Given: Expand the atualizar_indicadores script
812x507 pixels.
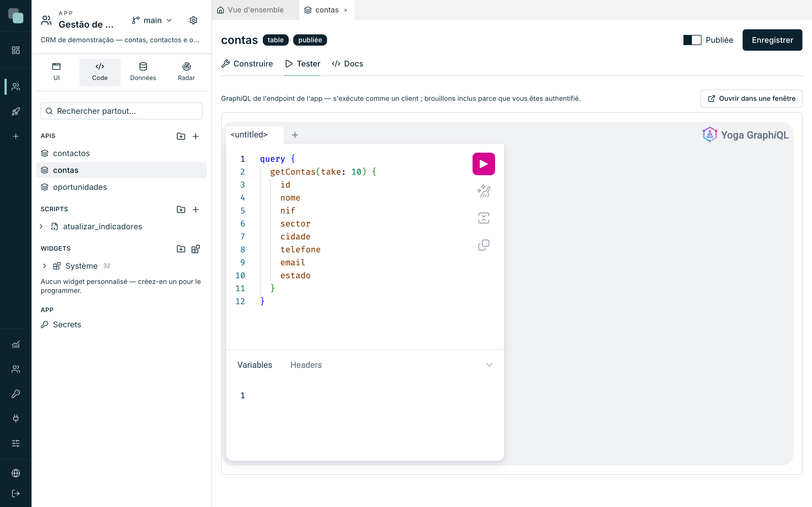Looking at the screenshot, I should pos(41,226).
